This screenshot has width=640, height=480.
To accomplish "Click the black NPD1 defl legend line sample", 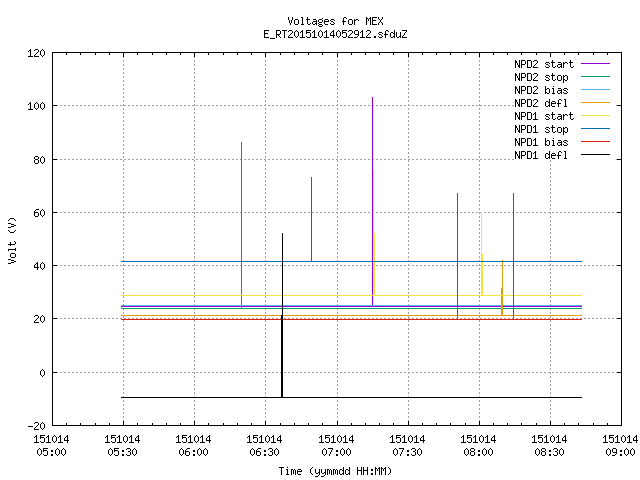I will point(595,155).
